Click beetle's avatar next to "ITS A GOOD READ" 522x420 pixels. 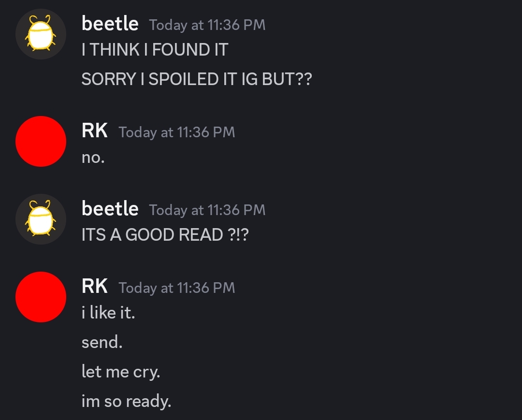[41, 219]
